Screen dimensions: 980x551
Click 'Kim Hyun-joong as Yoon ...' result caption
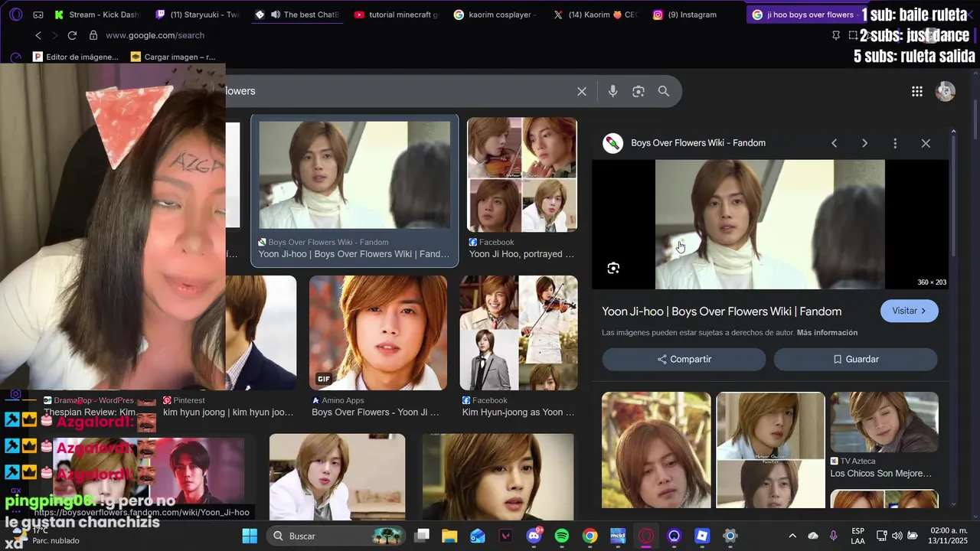tap(518, 412)
